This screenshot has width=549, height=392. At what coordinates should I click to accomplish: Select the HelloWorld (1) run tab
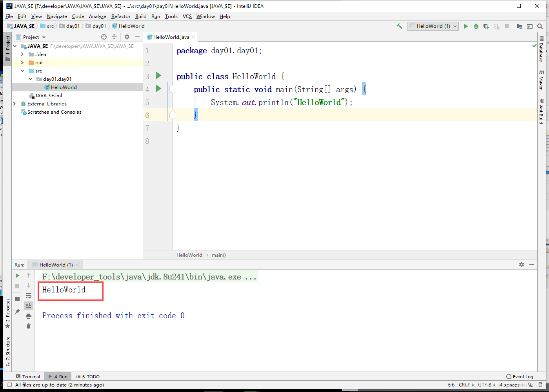pos(56,265)
